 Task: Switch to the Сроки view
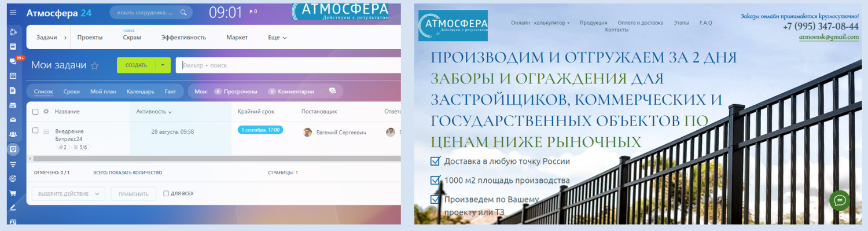click(72, 91)
